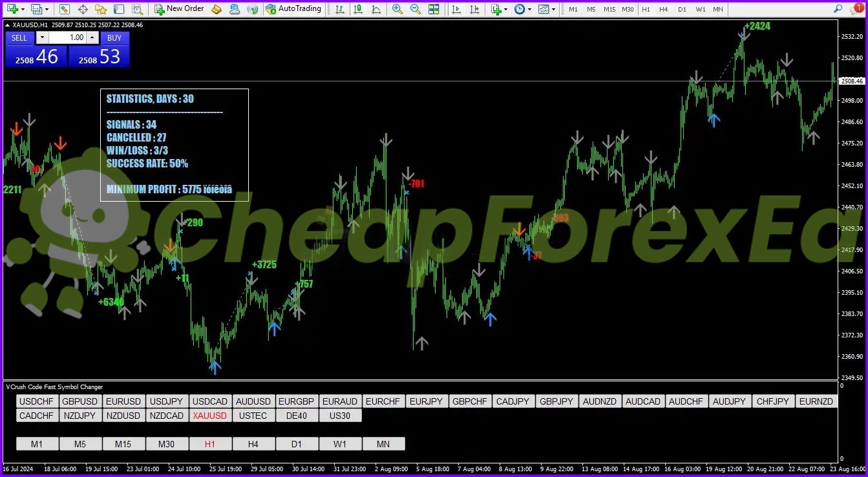
Task: Click the SELL button in trade panel
Action: 19,37
